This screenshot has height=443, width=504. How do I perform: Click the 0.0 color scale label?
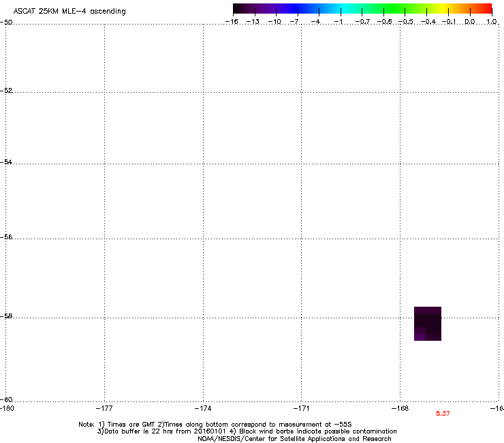click(x=470, y=22)
